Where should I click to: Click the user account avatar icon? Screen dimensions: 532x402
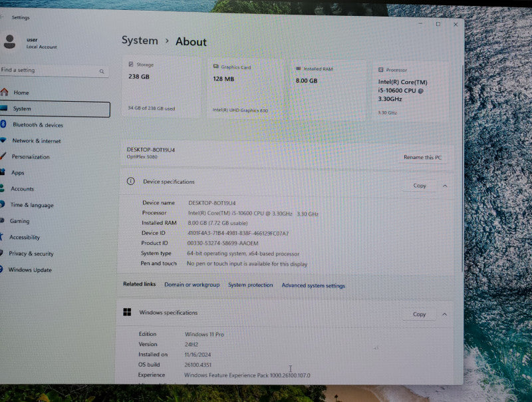click(x=9, y=42)
